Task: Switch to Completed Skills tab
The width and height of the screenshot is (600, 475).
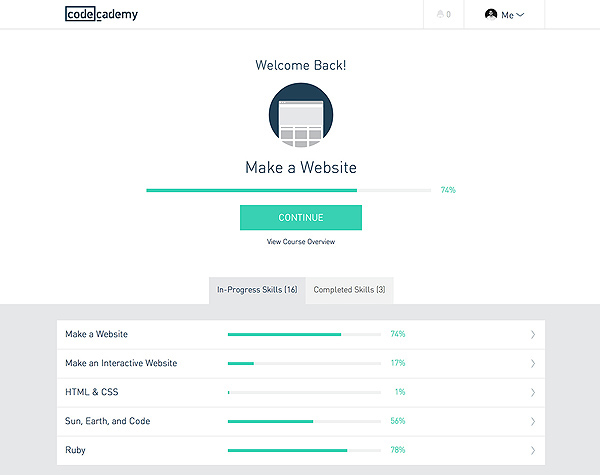Action: tap(349, 290)
